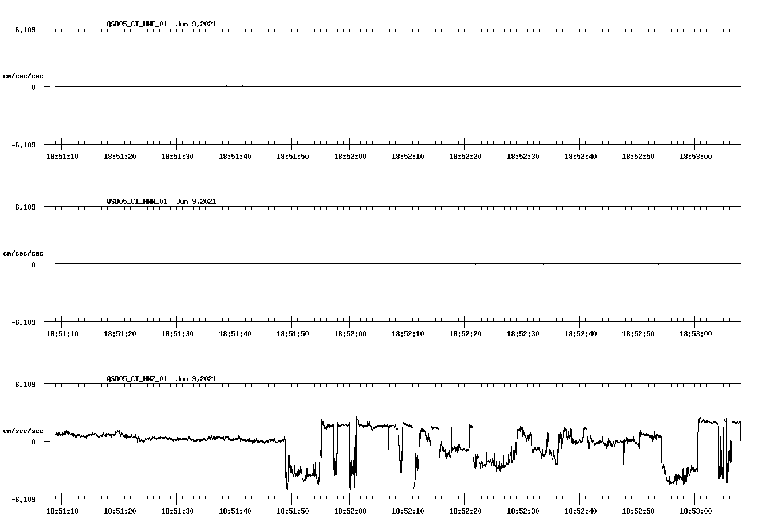The height and width of the screenshot is (532, 782).
Task: Click the 18:52:30 time label under the HNE plot
Action: coord(523,157)
